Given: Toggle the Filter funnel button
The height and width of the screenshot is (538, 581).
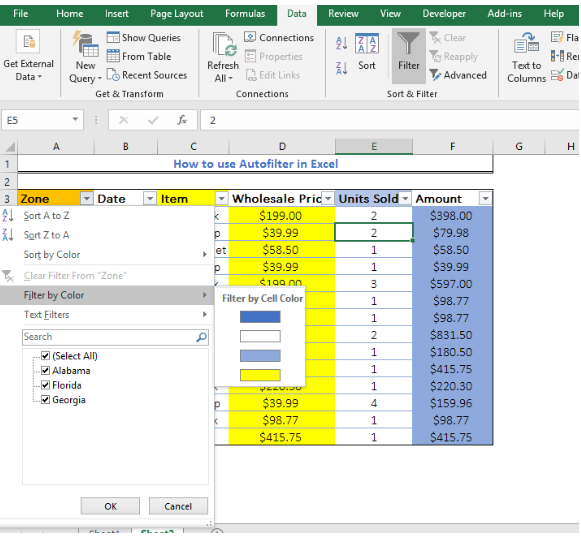Looking at the screenshot, I should [409, 56].
